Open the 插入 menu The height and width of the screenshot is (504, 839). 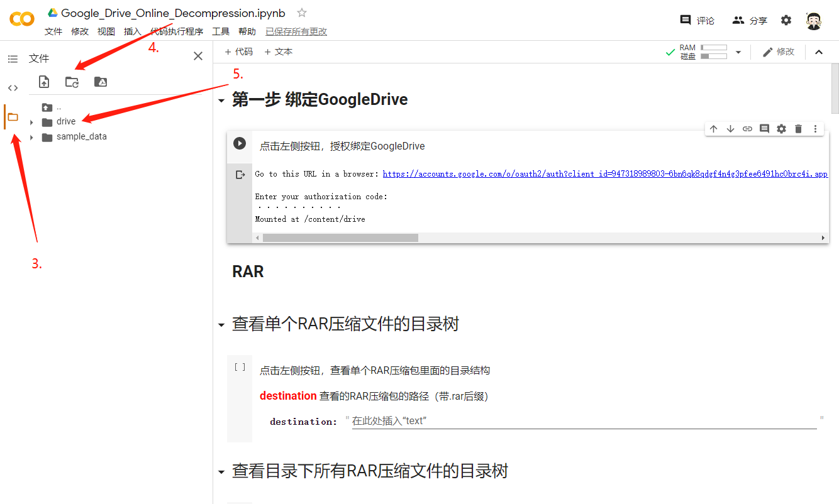[133, 31]
